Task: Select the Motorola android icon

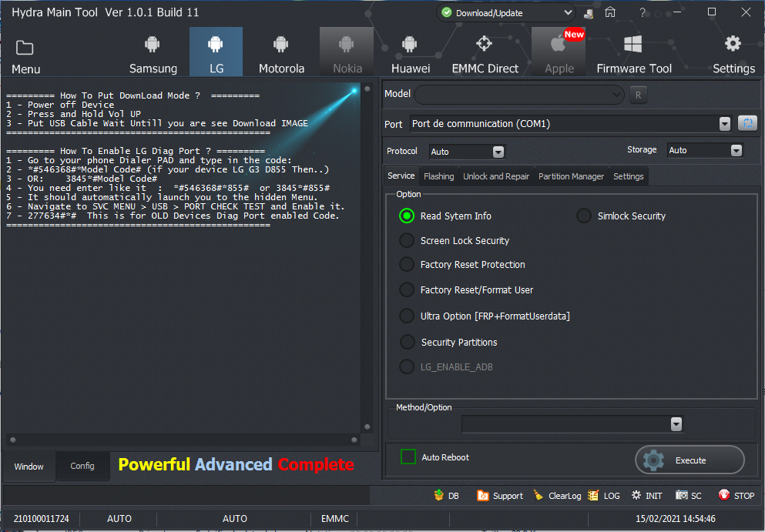Action: pyautogui.click(x=280, y=45)
